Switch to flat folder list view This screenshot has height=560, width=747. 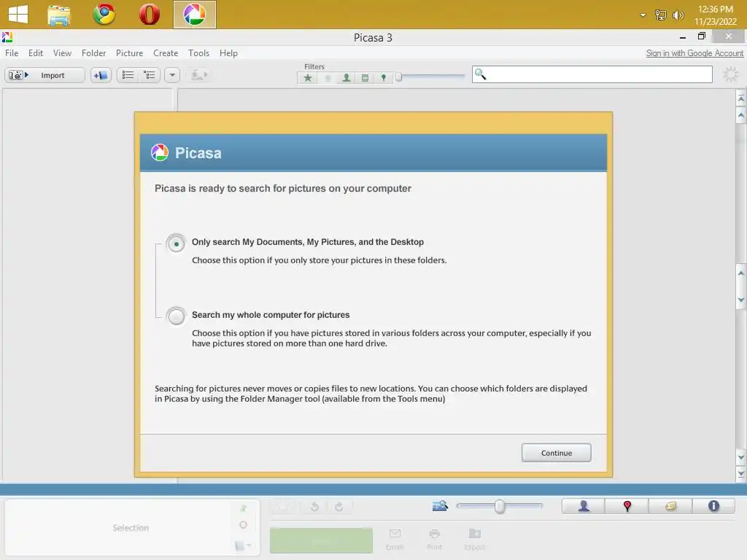pyautogui.click(x=128, y=75)
